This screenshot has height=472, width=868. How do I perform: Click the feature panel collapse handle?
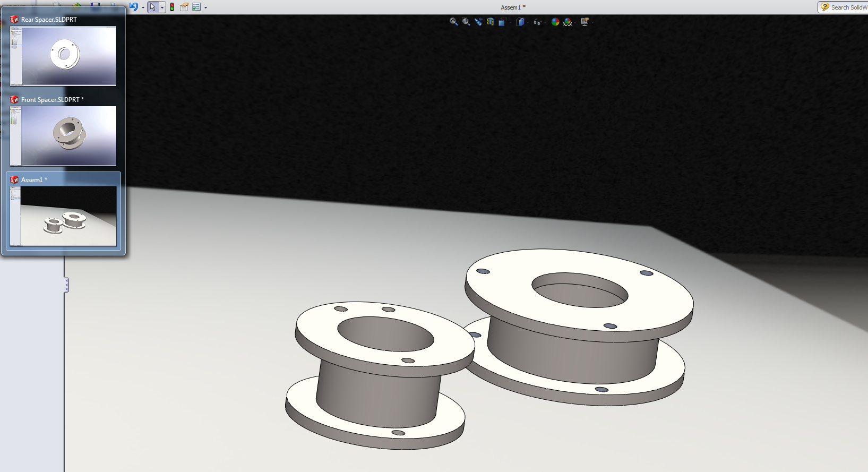pos(66,285)
